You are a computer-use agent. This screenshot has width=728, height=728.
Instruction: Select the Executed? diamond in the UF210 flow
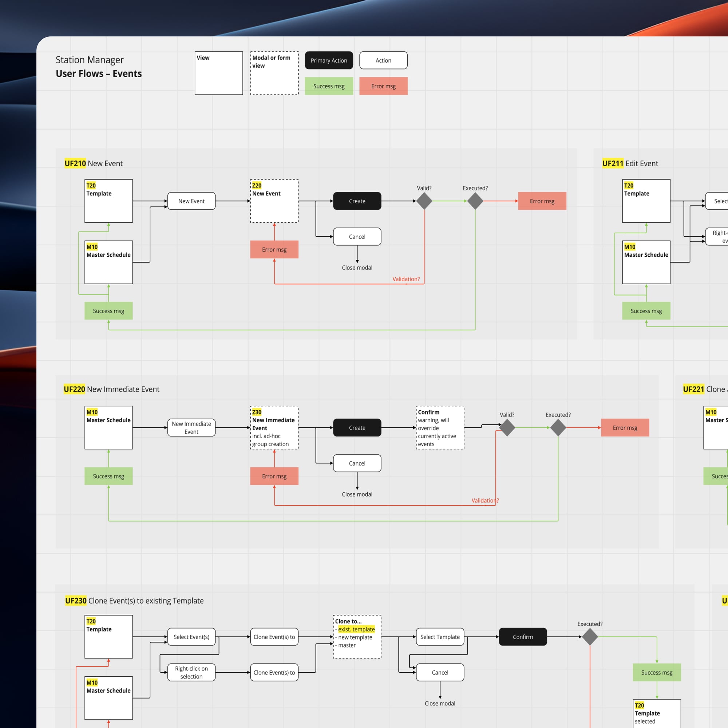(475, 201)
